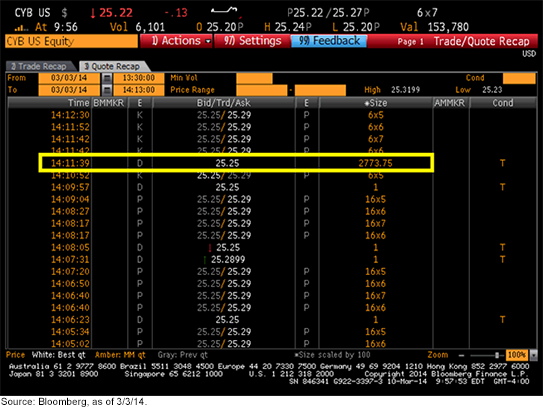Image resolution: width=543 pixels, height=410 pixels.
Task: Click the size value 2773.75
Action: point(375,163)
